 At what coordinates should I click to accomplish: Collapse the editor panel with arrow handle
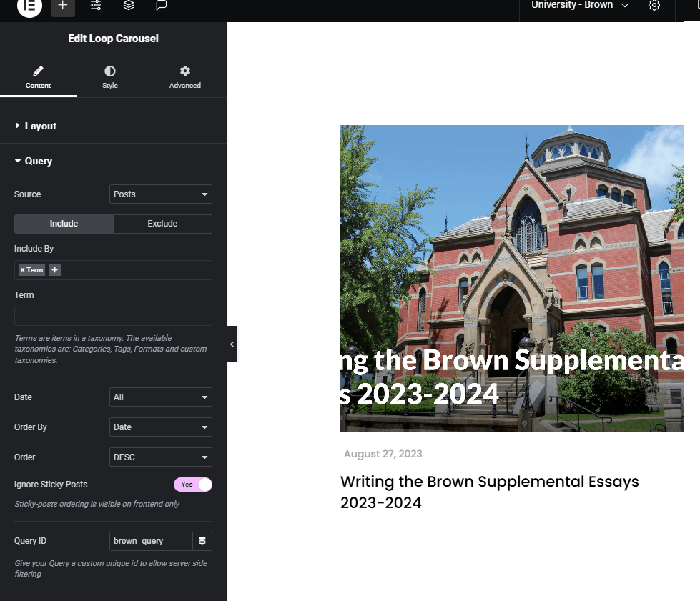[232, 344]
